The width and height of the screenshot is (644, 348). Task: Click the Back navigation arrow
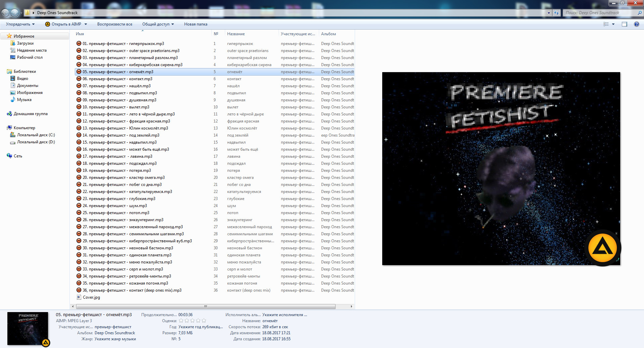(x=5, y=13)
